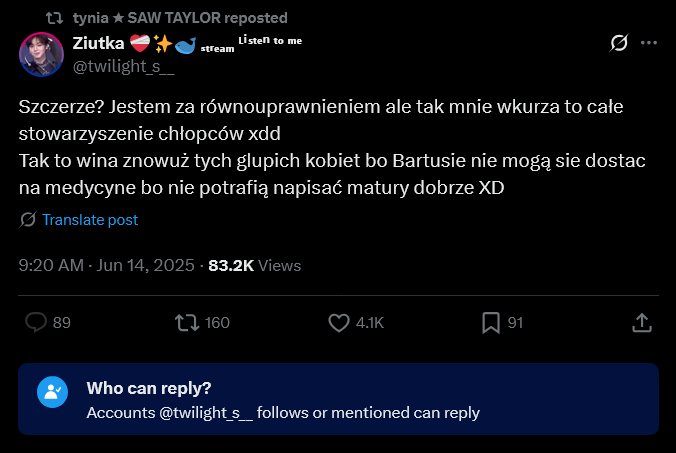Click the reply-restriction person icon in banner

pyautogui.click(x=52, y=392)
